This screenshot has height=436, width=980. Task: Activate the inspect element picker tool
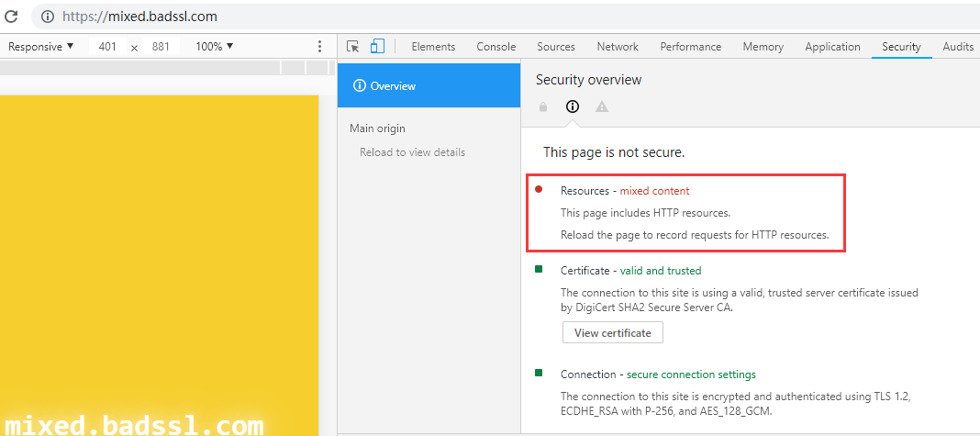[x=353, y=47]
